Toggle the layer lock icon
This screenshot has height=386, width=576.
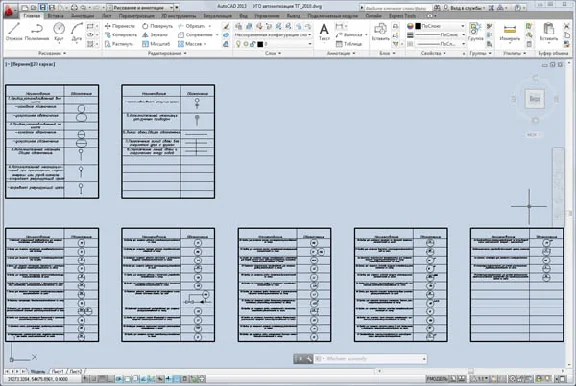click(253, 44)
